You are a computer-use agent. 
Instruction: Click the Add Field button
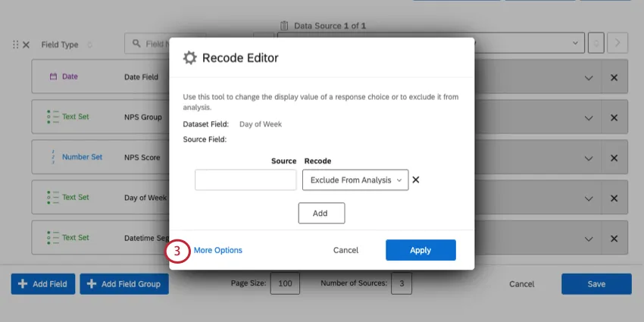[x=43, y=284]
